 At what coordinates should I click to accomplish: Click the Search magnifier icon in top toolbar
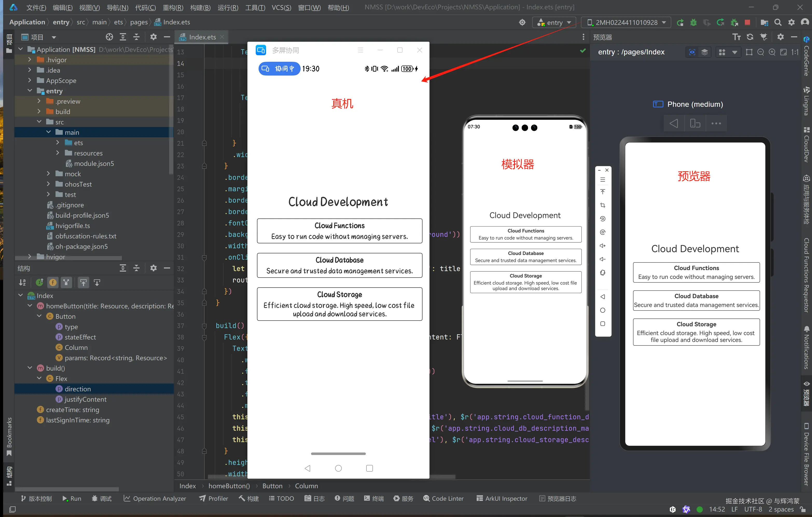pos(778,23)
